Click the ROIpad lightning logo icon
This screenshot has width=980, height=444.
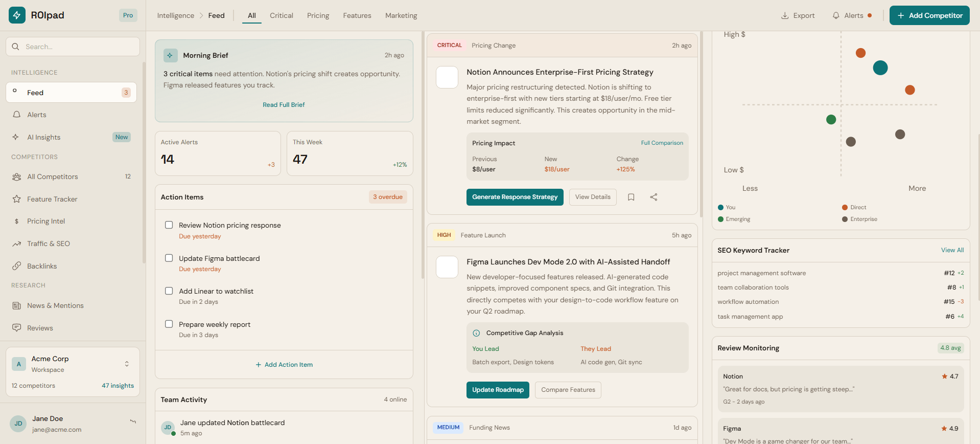(17, 15)
